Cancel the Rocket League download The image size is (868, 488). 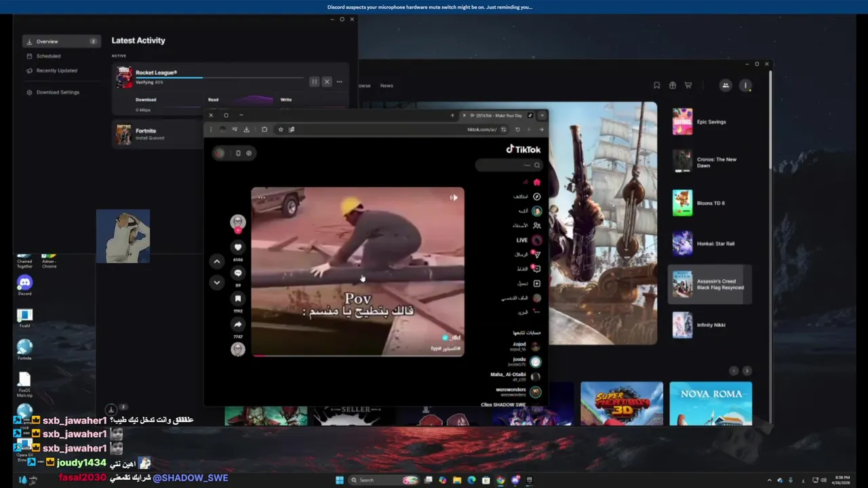click(327, 81)
